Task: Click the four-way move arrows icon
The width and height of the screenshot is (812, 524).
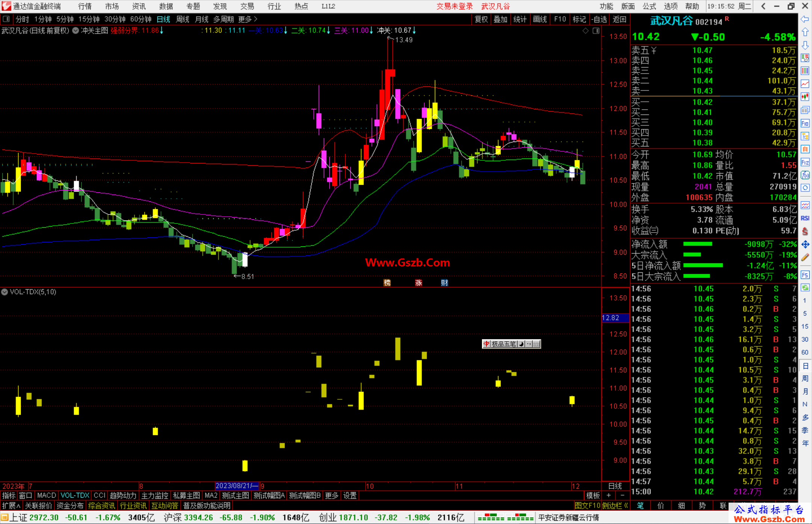Action: 805,245
